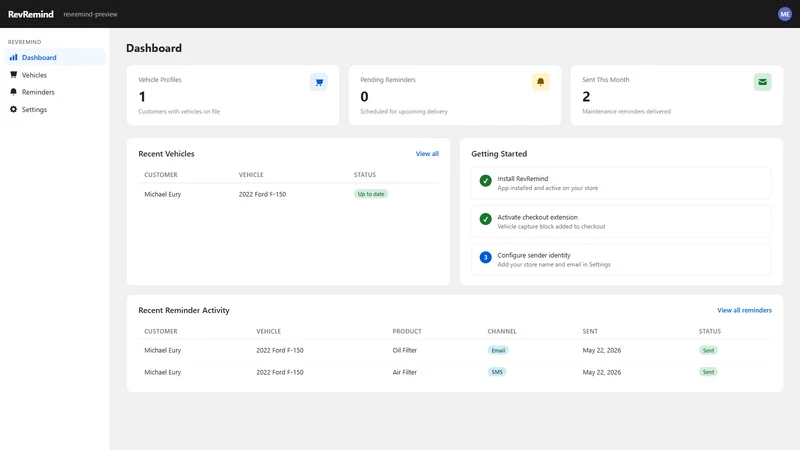
Task: Click Sent status badge in Oil Filter row
Action: 708,351
